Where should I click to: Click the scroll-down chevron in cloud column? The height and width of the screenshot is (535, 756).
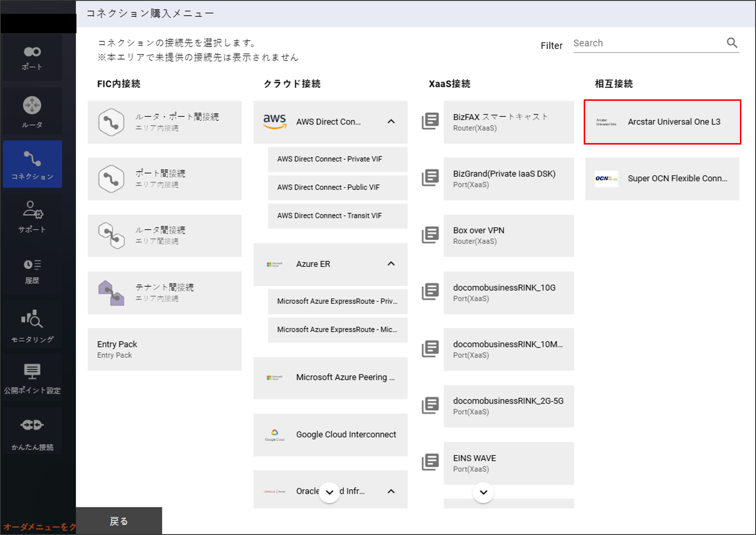(329, 493)
